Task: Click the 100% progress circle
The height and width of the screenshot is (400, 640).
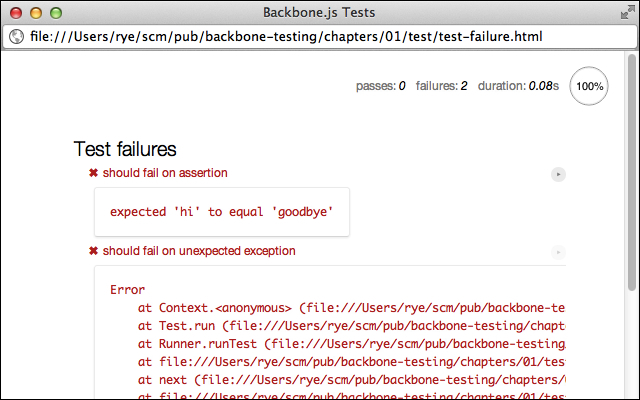Action: (589, 86)
